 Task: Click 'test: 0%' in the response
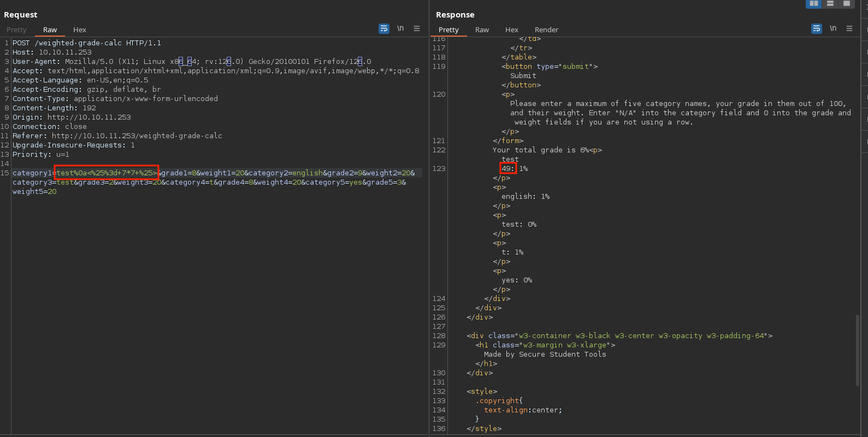519,224
